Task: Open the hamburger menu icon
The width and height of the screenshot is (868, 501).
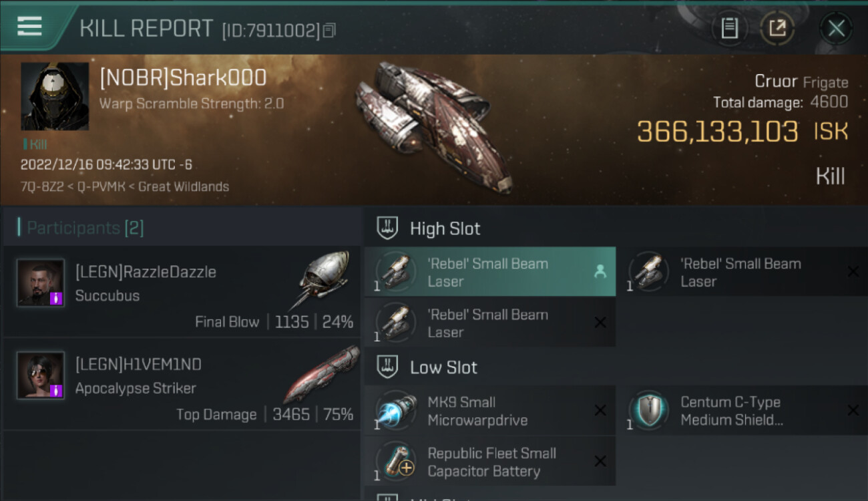Action: pos(29,26)
